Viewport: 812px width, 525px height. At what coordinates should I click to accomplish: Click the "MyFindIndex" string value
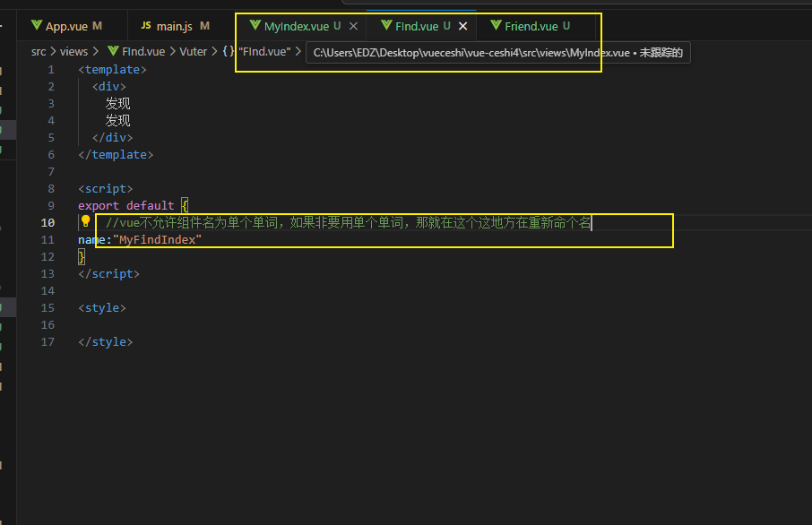(x=157, y=240)
